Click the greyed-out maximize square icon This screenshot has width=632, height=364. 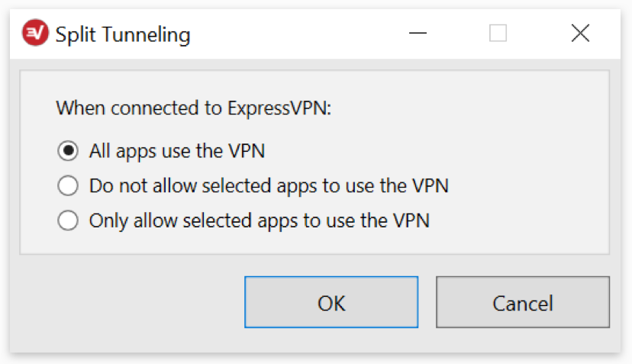(498, 33)
